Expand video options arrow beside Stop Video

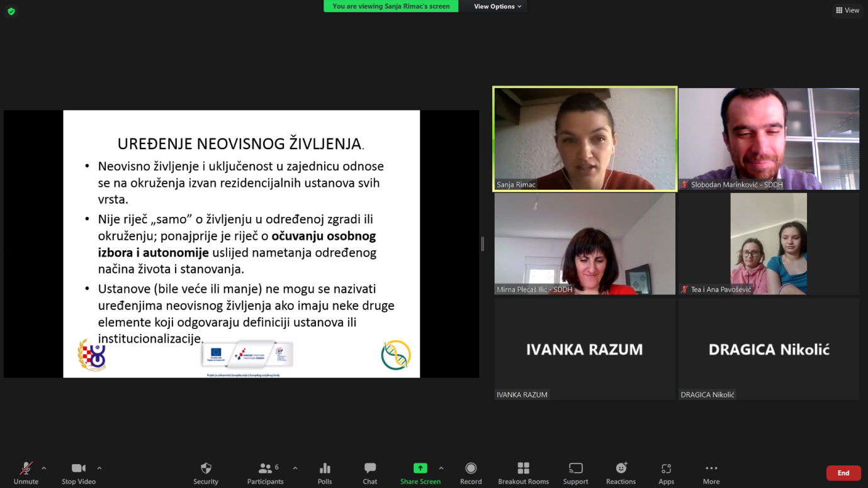[x=99, y=468]
